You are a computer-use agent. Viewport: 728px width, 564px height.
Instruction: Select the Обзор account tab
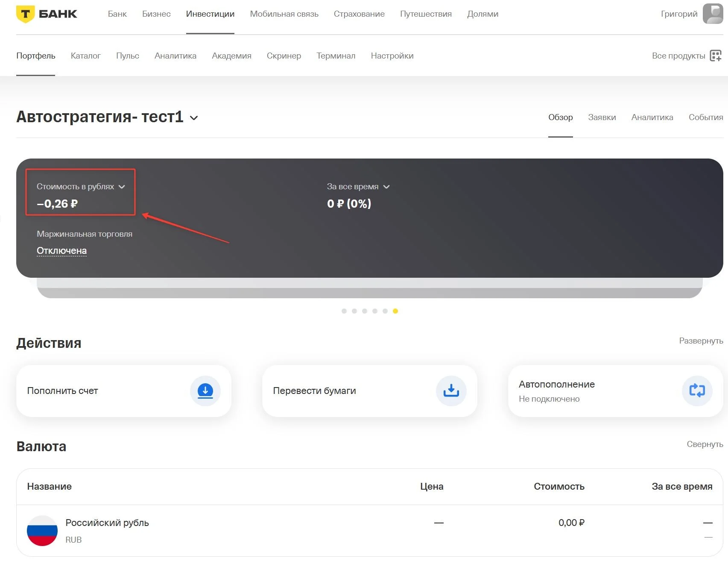561,117
